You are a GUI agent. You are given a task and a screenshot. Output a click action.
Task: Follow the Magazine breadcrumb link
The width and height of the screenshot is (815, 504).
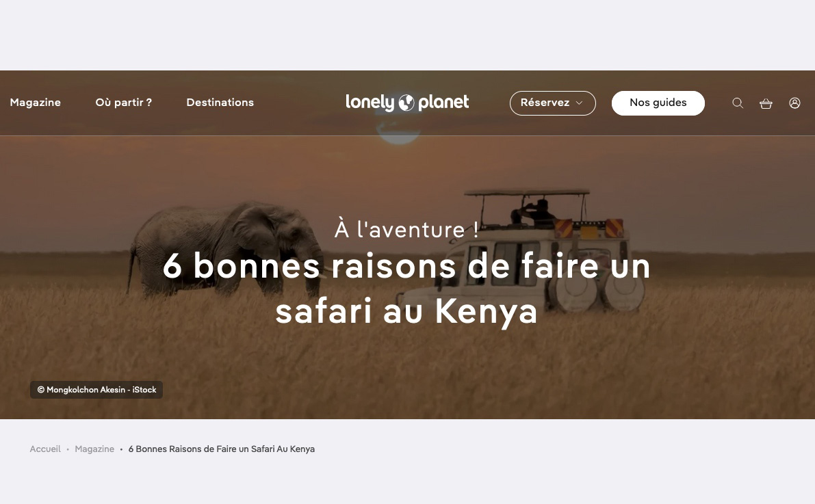94,449
